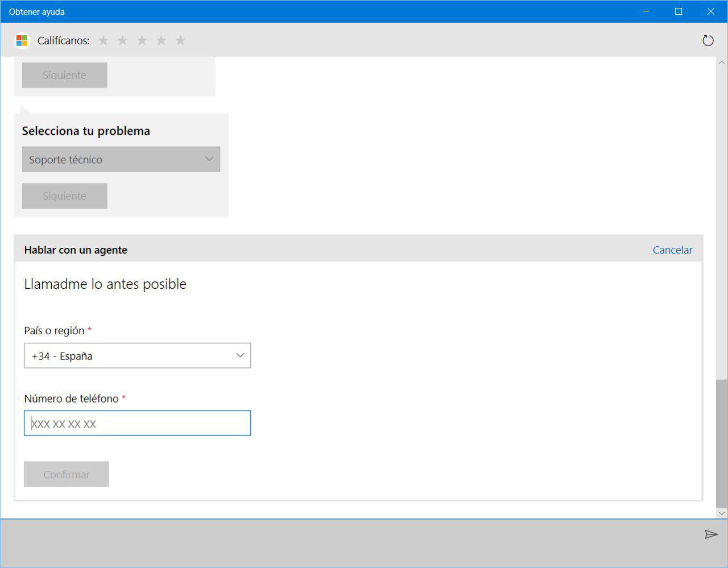Click the topmost Siguiente button
The width and height of the screenshot is (728, 568).
[65, 75]
